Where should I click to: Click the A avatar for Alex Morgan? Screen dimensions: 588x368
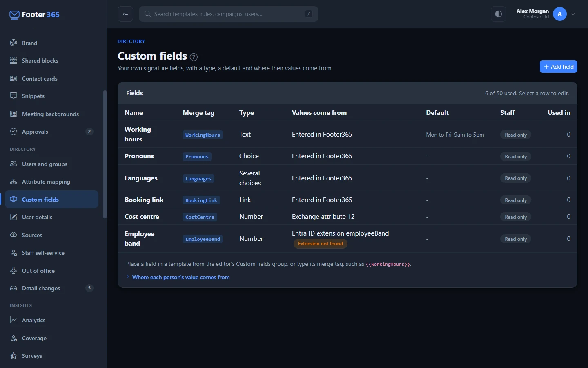560,14
